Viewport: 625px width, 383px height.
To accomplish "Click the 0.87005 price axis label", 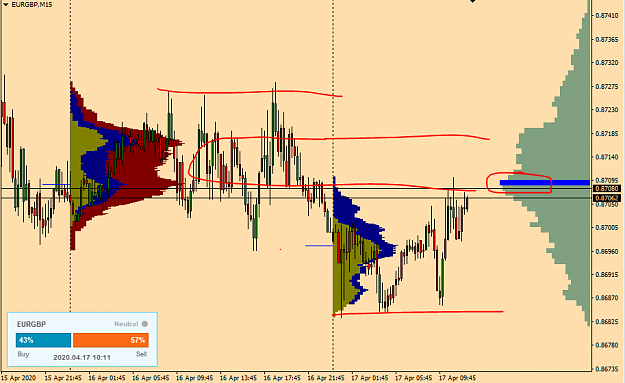I will point(607,228).
